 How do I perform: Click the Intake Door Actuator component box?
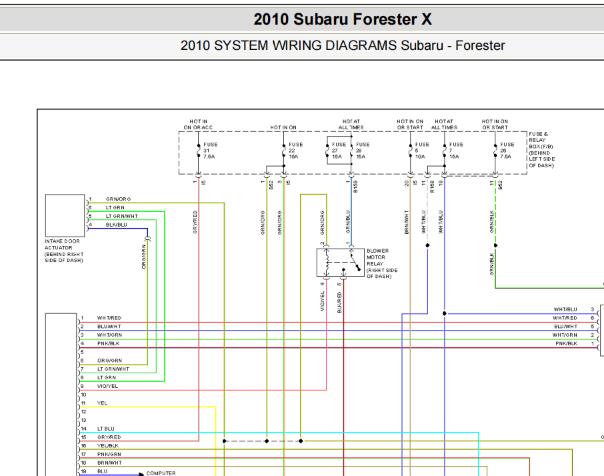coord(65,216)
